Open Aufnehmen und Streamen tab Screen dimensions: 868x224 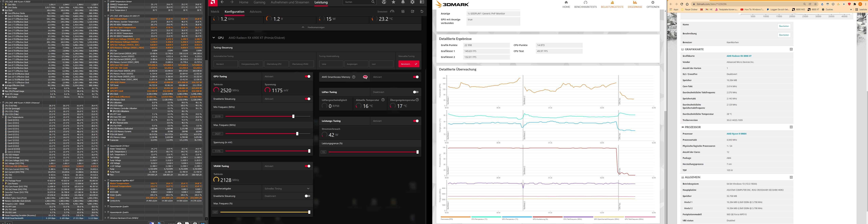point(290,2)
